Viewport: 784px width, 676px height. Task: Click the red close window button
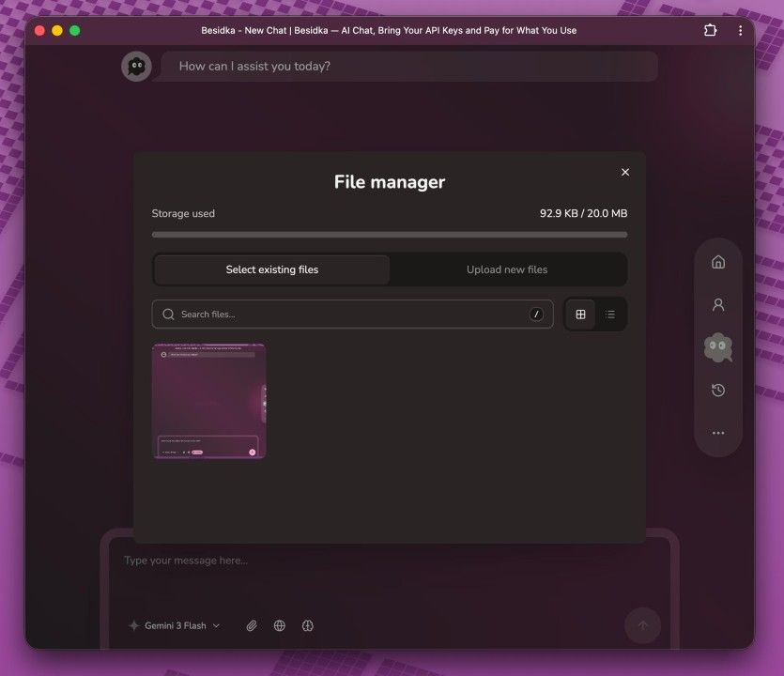(40, 30)
